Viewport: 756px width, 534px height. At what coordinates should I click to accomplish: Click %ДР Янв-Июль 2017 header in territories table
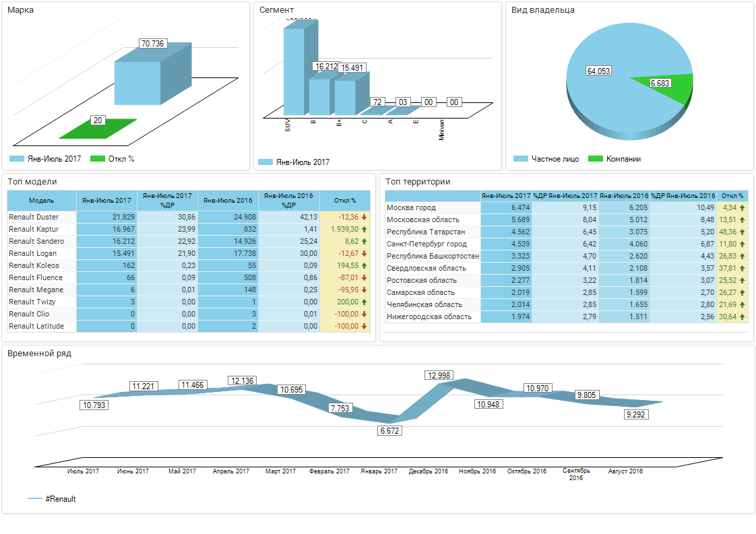(565, 196)
